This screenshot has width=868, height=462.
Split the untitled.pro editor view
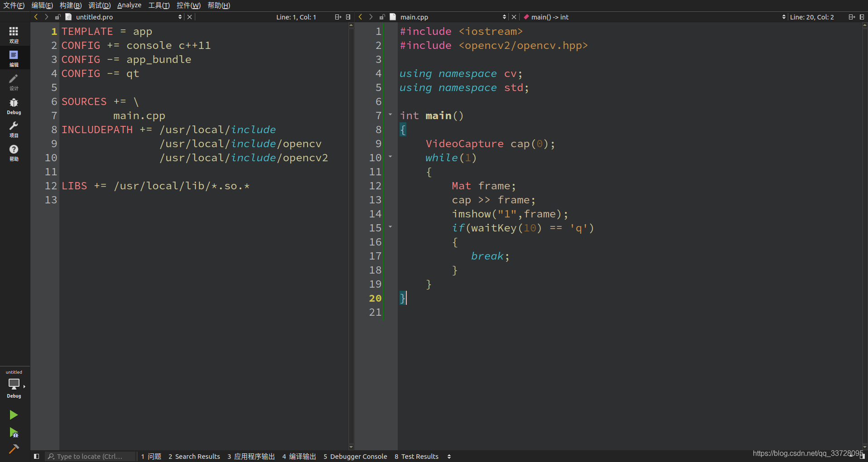pos(338,17)
